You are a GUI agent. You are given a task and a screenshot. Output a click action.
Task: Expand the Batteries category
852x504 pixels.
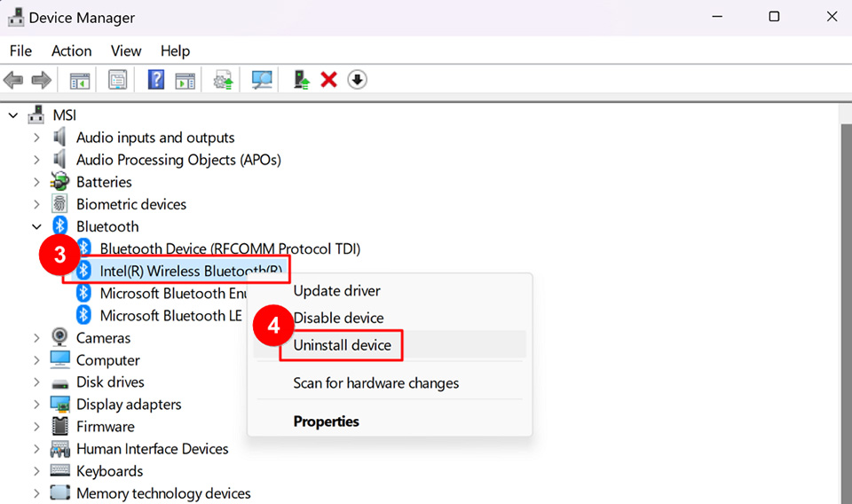pos(36,182)
